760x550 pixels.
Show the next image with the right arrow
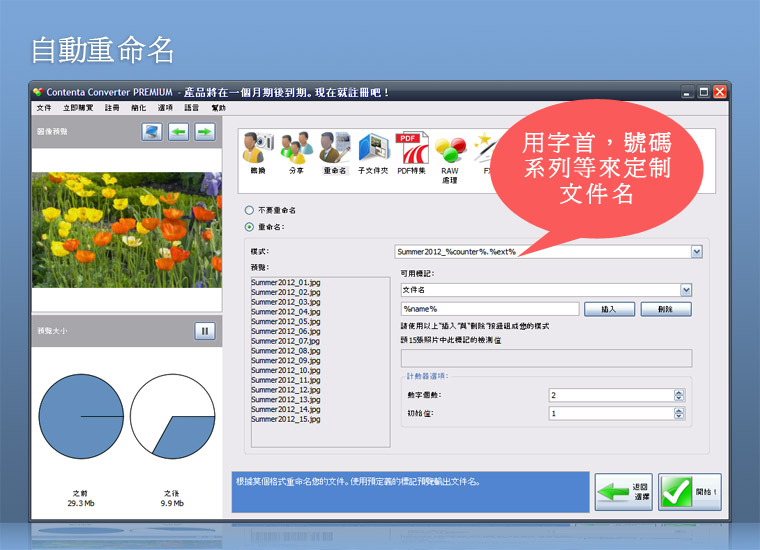[205, 132]
